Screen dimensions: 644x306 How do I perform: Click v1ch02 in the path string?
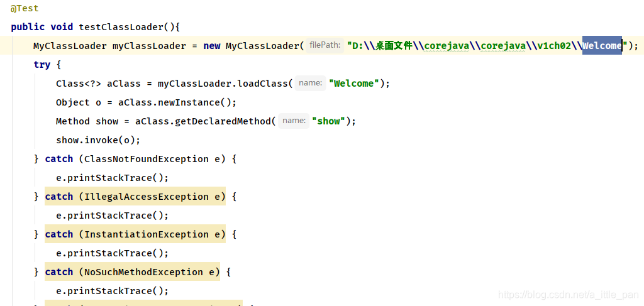pyautogui.click(x=554, y=45)
